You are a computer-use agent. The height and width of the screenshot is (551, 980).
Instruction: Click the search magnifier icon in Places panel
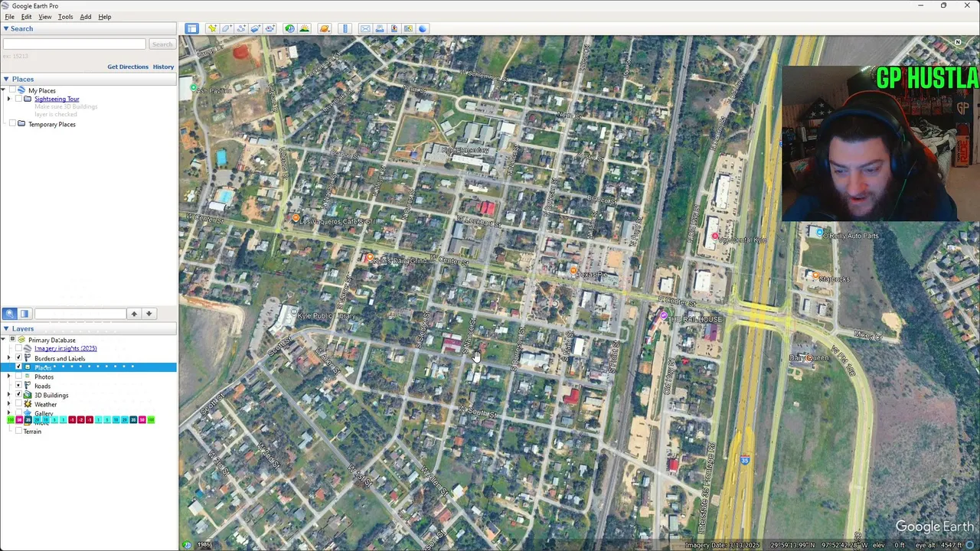pos(9,314)
